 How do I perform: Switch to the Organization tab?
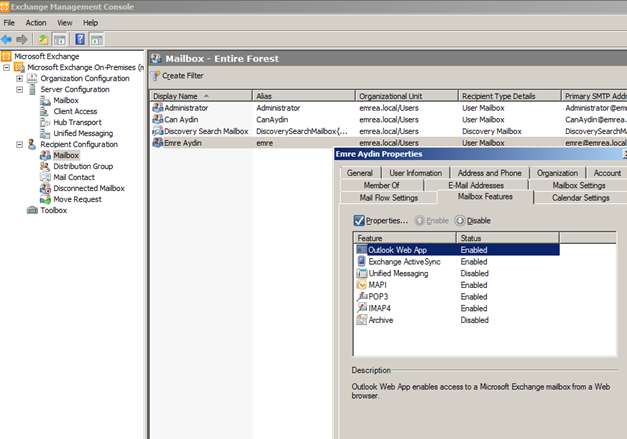(x=557, y=173)
